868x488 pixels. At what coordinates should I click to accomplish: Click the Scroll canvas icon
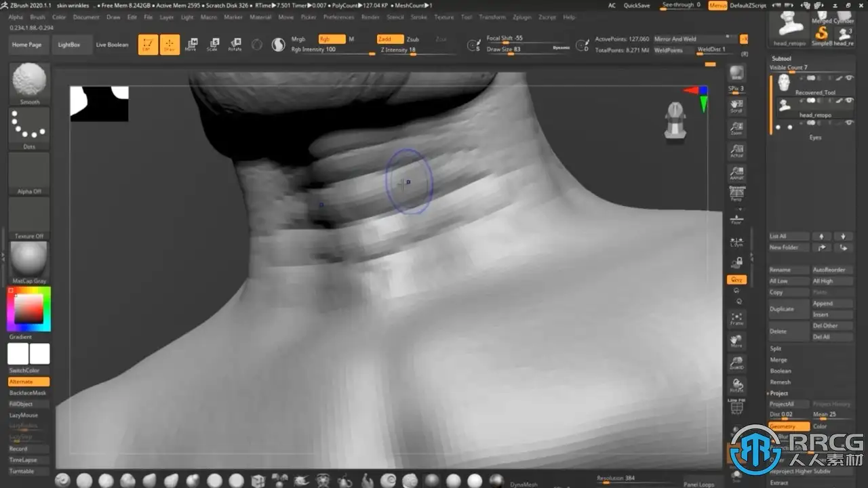(x=736, y=106)
